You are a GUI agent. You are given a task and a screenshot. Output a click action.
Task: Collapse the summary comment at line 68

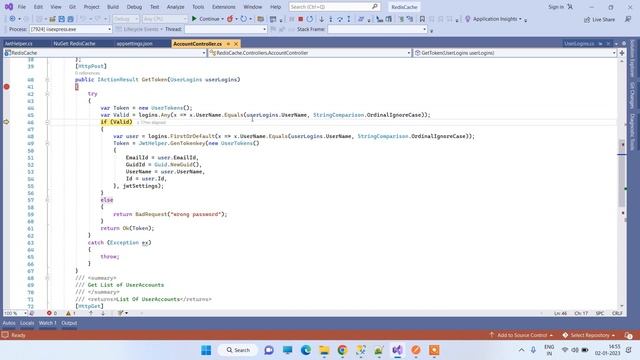coord(47,278)
